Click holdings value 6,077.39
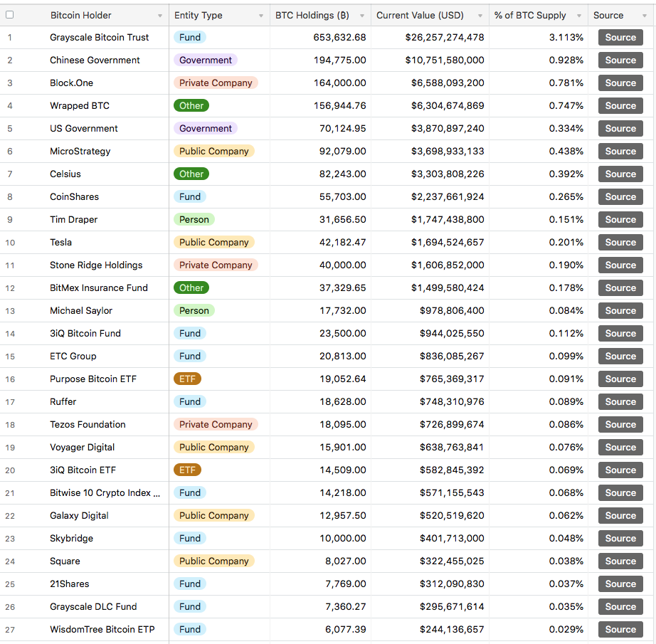This screenshot has height=644, width=656. [346, 629]
